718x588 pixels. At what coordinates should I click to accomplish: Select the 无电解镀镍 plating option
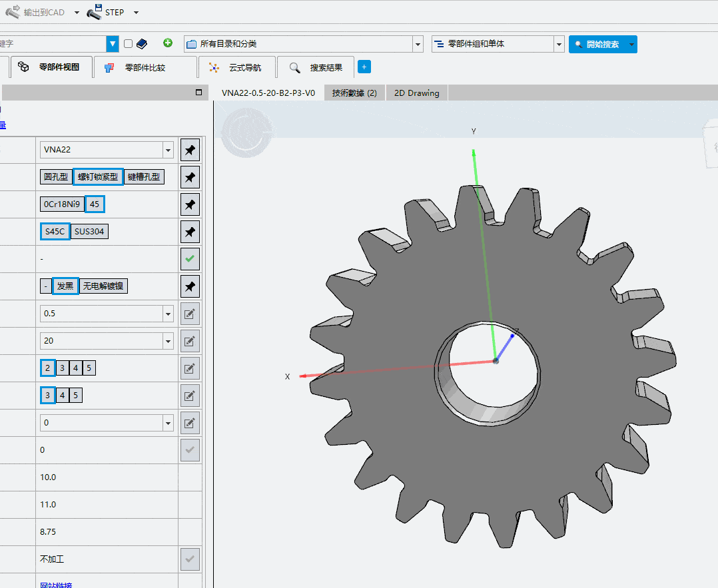103,286
